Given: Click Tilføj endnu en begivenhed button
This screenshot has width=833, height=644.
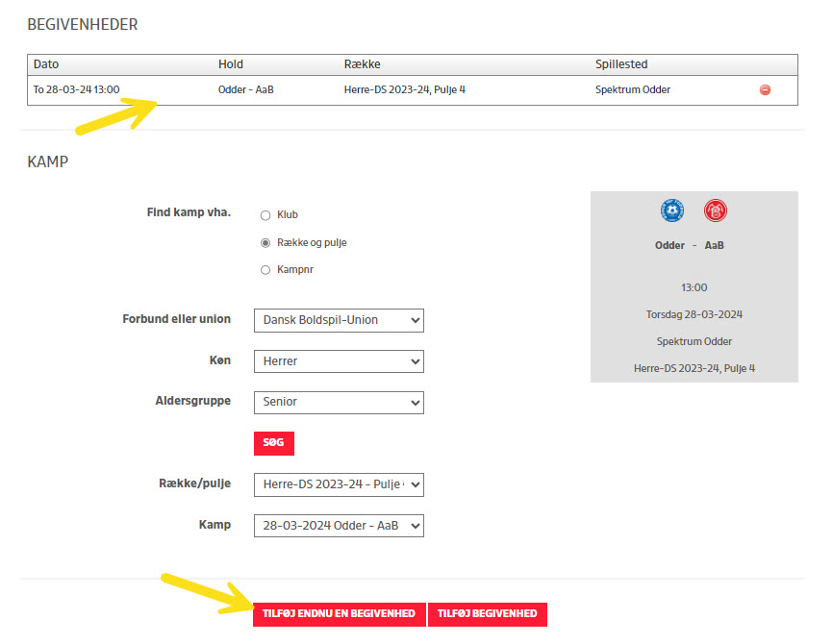Looking at the screenshot, I should (x=339, y=614).
